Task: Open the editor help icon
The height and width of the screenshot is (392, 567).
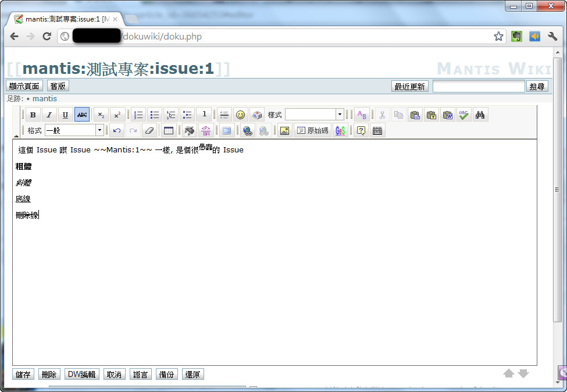Action: click(361, 130)
